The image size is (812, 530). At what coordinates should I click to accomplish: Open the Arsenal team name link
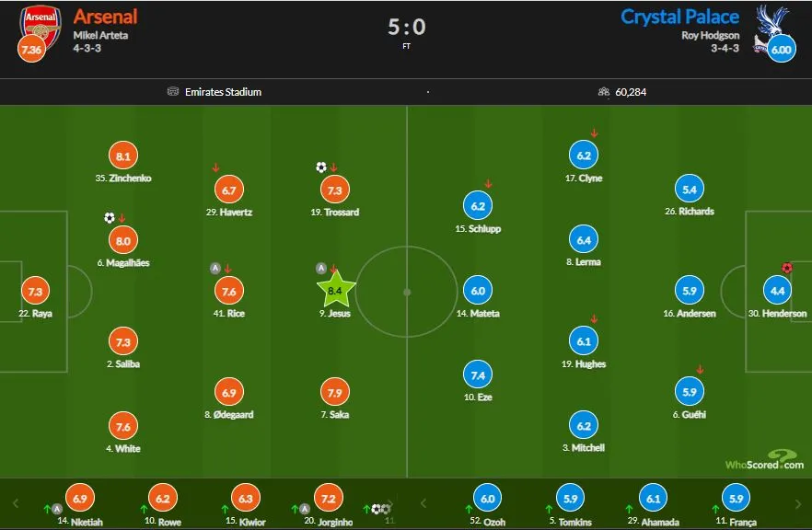pyautogui.click(x=105, y=17)
